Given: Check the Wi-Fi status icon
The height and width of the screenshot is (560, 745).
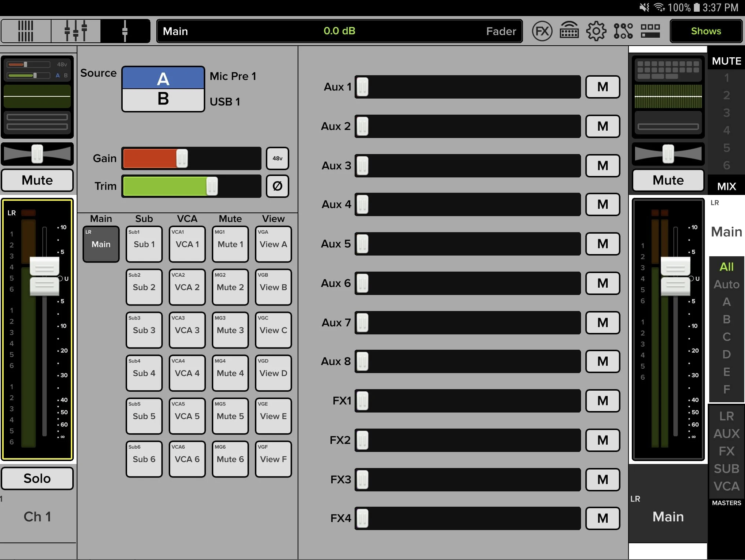Looking at the screenshot, I should 659,7.
